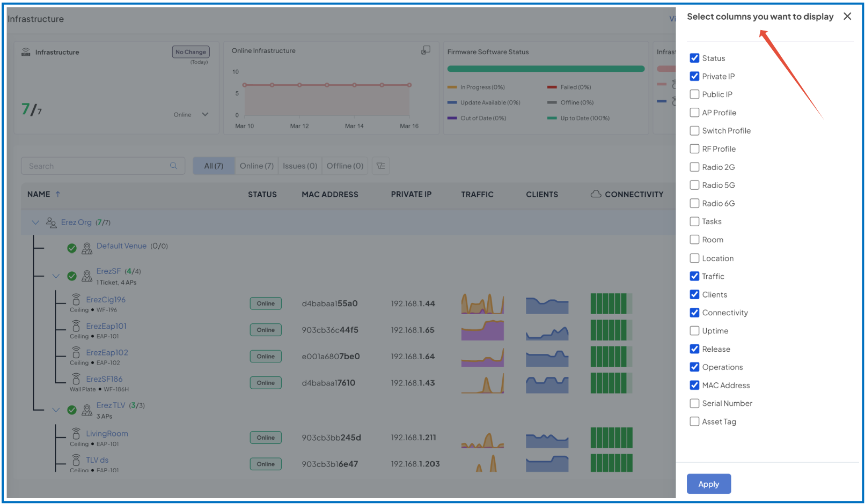Click the Default Venue green status check
Screen dimensions: 865x504
pos(71,248)
